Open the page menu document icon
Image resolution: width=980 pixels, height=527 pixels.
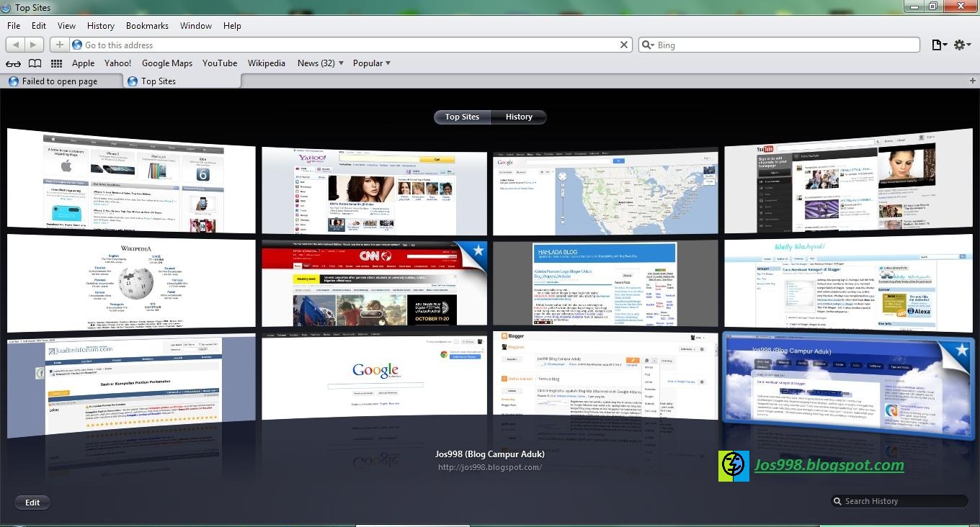[x=939, y=45]
